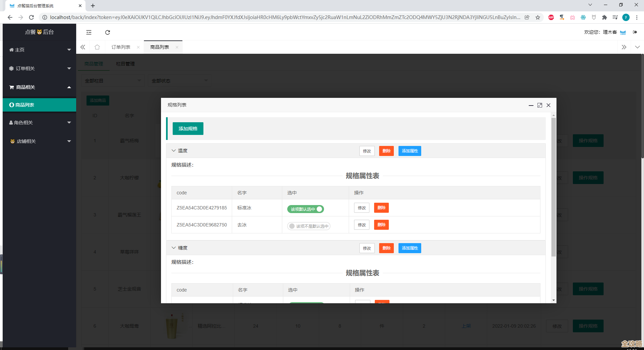Turn off default switch for 标准冰
The width and height of the screenshot is (644, 350).
[x=305, y=209]
